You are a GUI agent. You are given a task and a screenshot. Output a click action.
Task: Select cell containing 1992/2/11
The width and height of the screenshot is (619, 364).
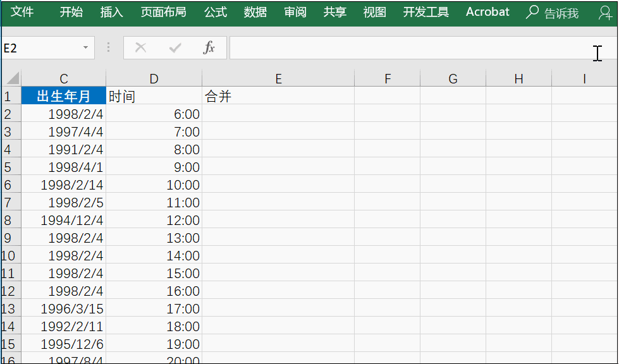click(64, 326)
